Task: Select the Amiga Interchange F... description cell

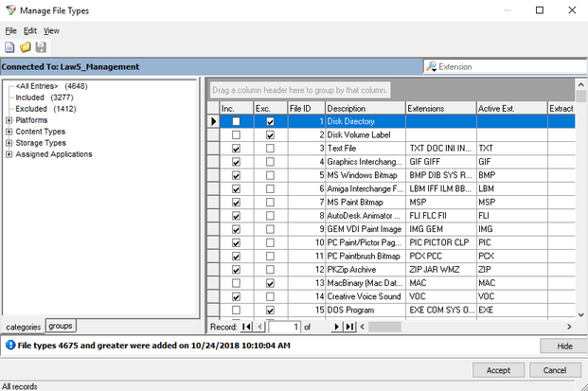Action: 365,189
